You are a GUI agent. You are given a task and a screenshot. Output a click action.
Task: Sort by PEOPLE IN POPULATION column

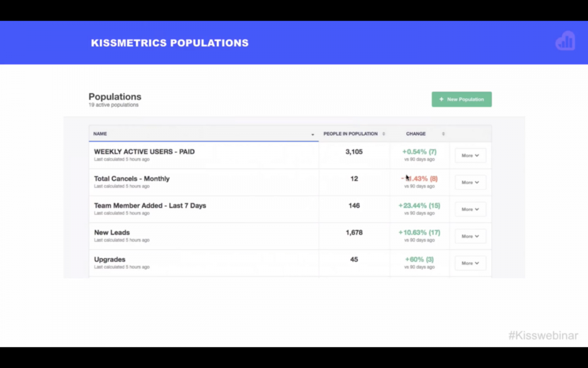(x=354, y=133)
